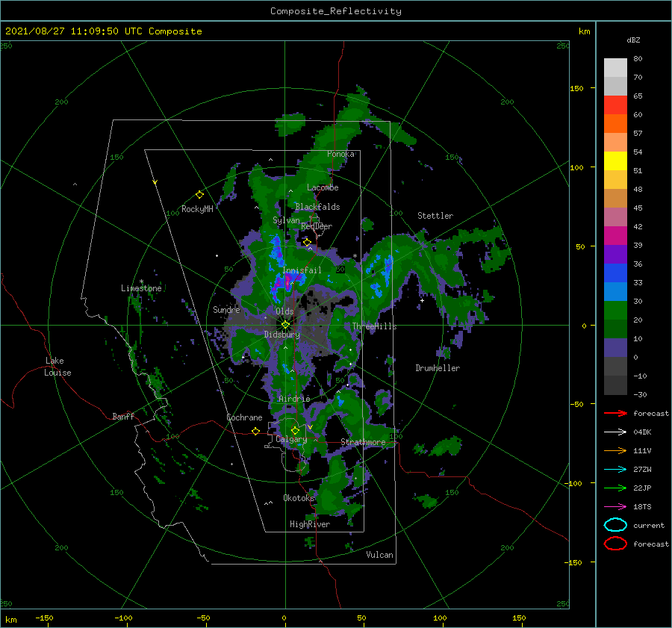
Task: Click the Airdrie label
Action: pyautogui.click(x=294, y=399)
